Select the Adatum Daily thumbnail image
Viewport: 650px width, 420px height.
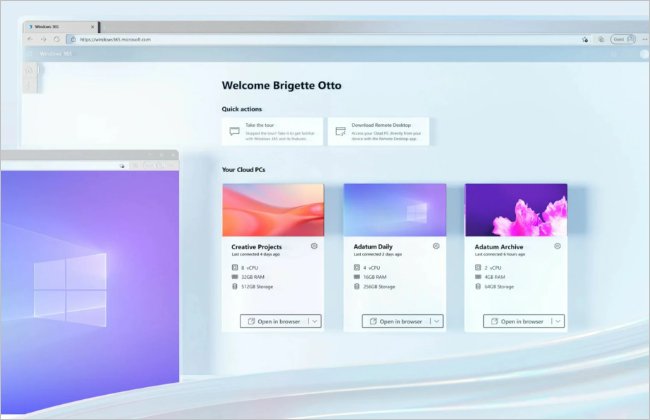coord(395,210)
